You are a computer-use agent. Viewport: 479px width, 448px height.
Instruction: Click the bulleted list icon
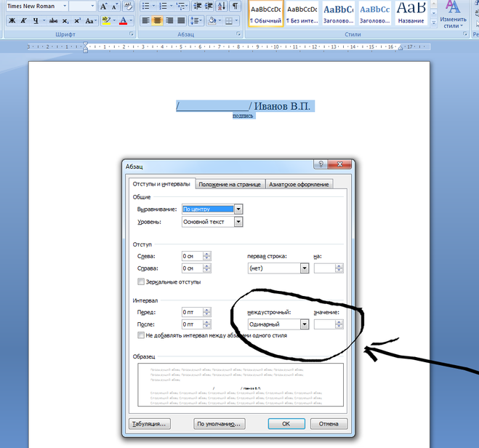click(x=145, y=6)
